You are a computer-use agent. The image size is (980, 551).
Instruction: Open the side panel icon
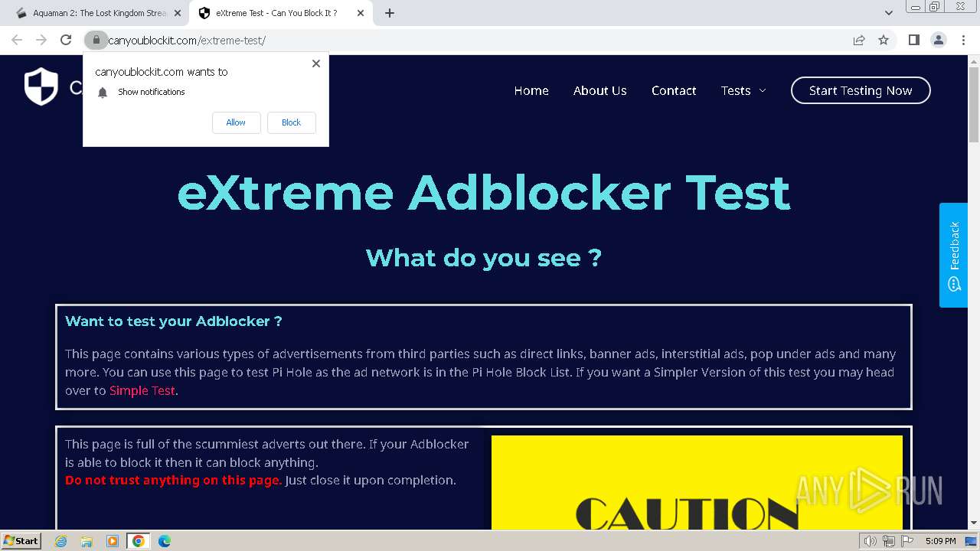click(x=913, y=40)
